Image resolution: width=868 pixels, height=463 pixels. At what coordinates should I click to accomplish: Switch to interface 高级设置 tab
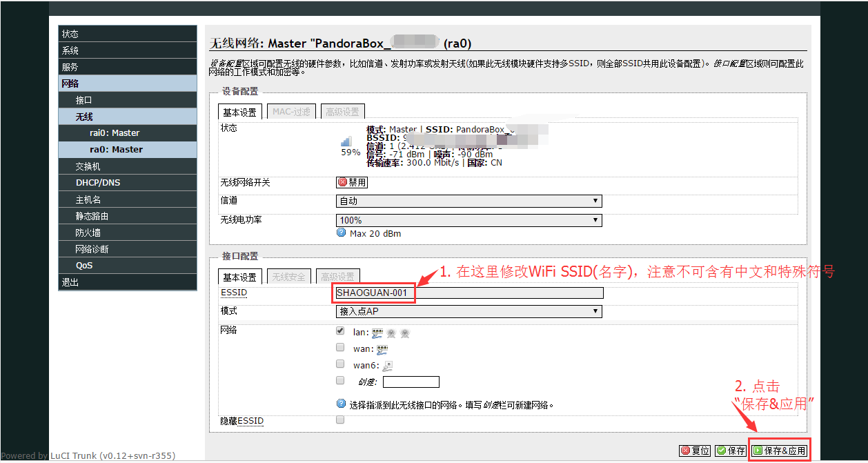338,277
